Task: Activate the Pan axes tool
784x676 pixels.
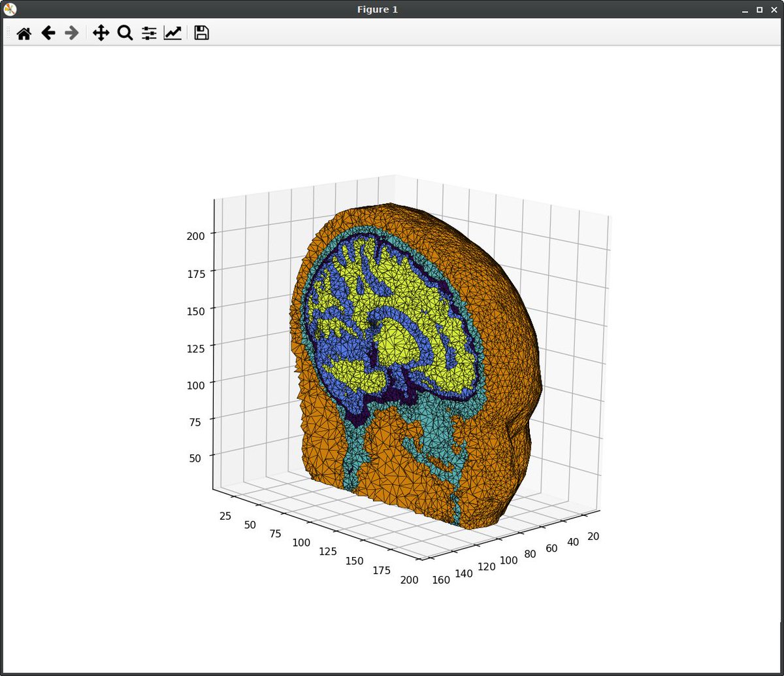Action: (101, 33)
